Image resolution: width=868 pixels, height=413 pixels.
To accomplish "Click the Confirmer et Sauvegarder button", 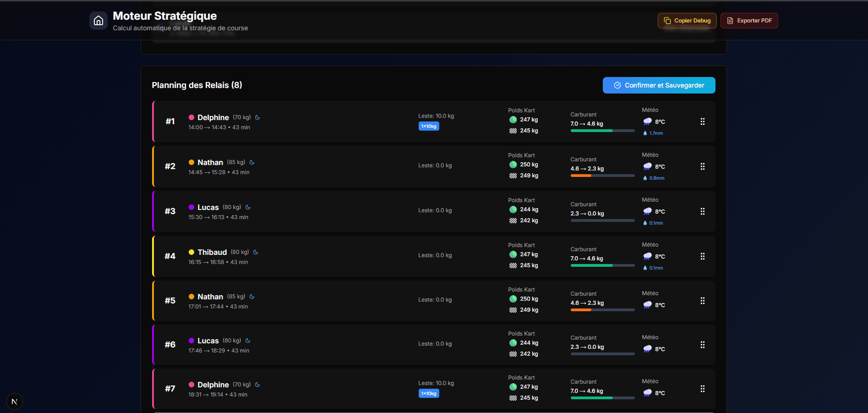I will [x=659, y=85].
